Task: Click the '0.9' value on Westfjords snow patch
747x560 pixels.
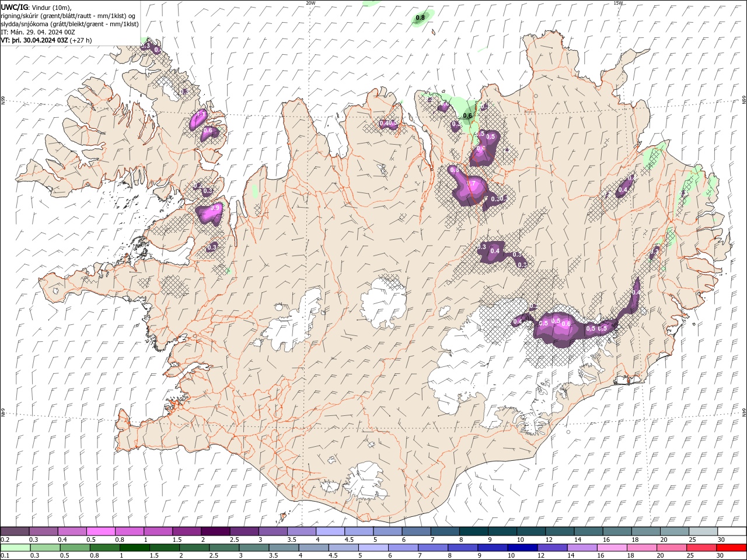Action: [214, 208]
